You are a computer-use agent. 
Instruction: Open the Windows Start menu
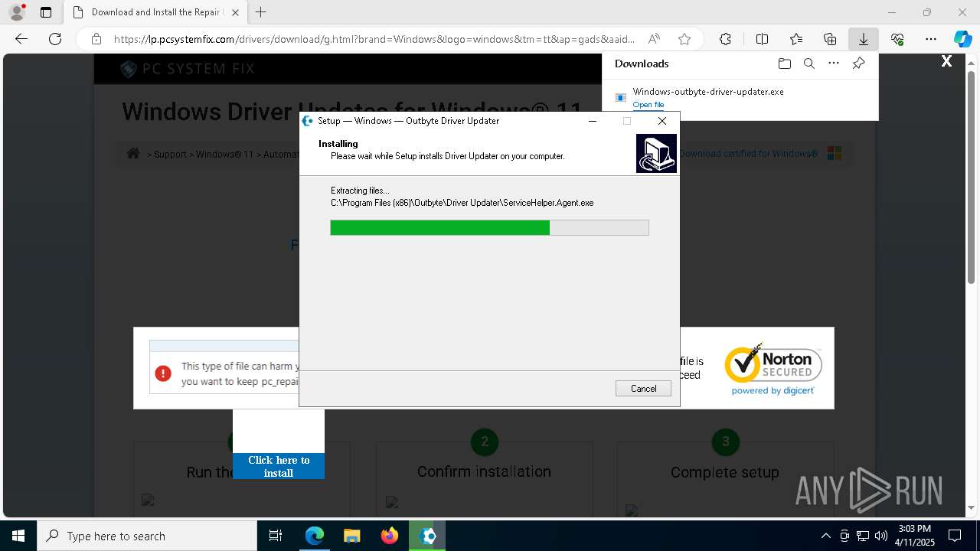click(x=18, y=536)
